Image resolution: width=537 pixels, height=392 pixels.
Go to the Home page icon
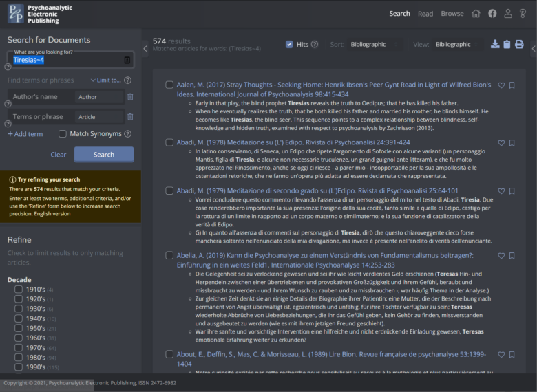[x=476, y=13]
